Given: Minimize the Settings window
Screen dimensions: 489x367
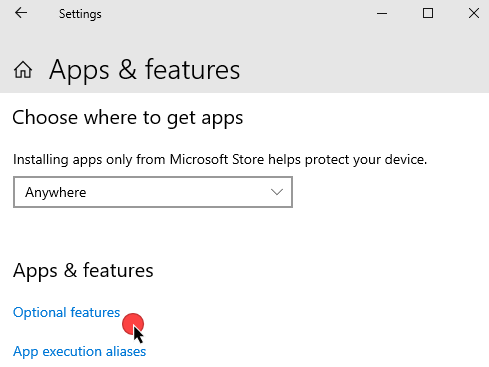Looking at the screenshot, I should point(382,14).
